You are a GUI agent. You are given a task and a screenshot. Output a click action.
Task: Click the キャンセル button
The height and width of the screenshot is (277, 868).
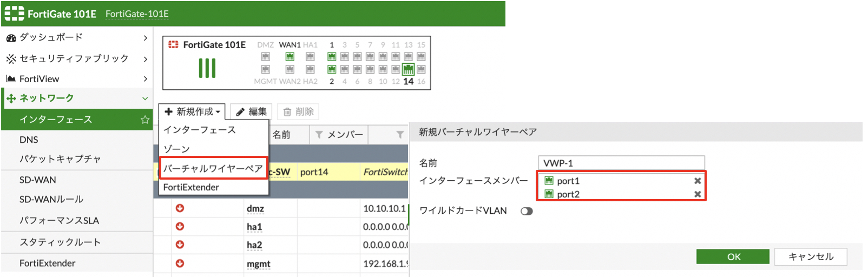pyautogui.click(x=811, y=256)
